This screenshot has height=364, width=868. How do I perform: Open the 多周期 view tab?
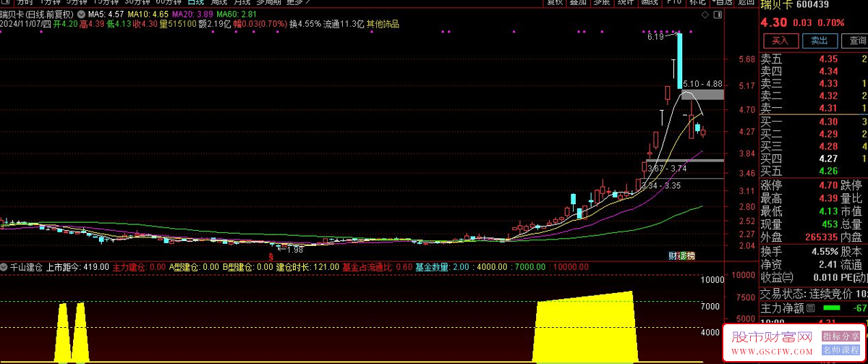pyautogui.click(x=269, y=2)
